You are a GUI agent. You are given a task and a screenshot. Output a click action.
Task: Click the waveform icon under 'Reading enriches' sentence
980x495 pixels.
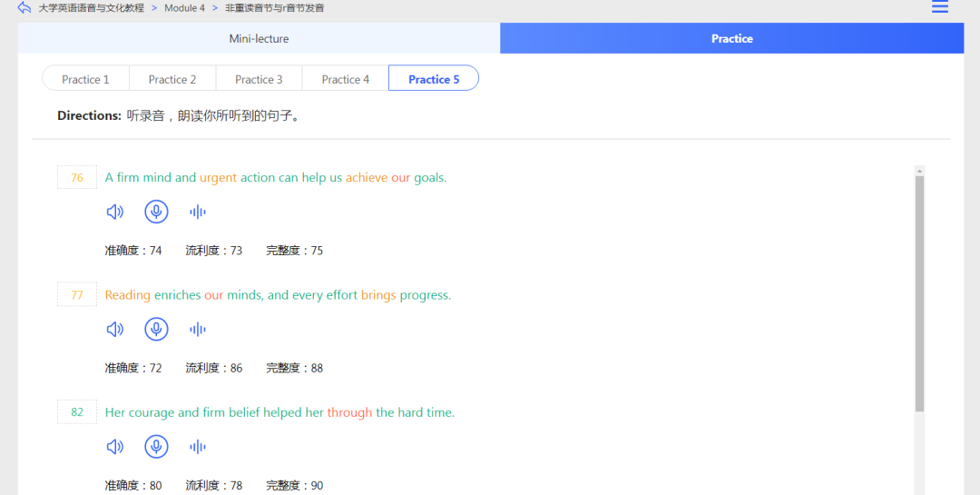click(197, 330)
